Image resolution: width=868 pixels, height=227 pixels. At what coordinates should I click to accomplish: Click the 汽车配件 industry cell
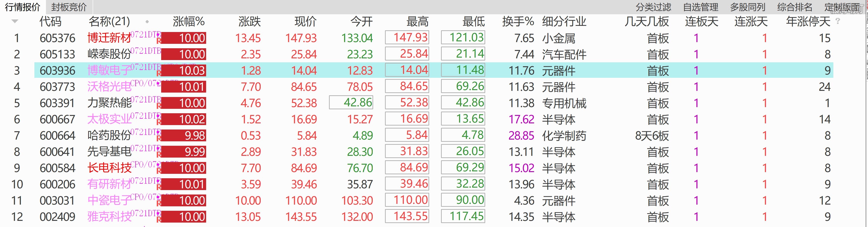564,54
